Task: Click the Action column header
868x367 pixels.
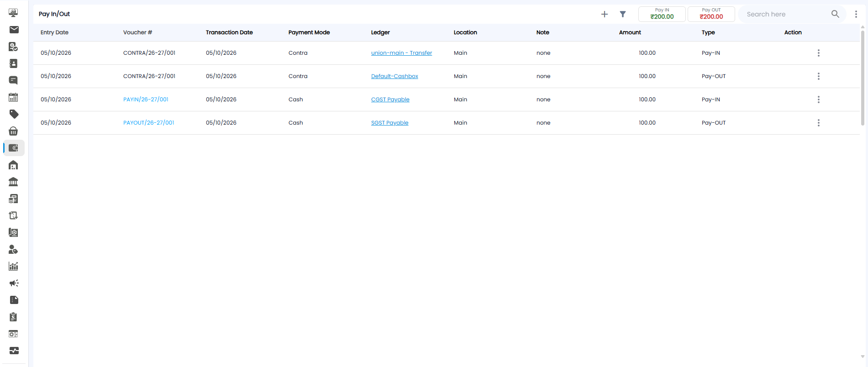Action: coord(793,32)
